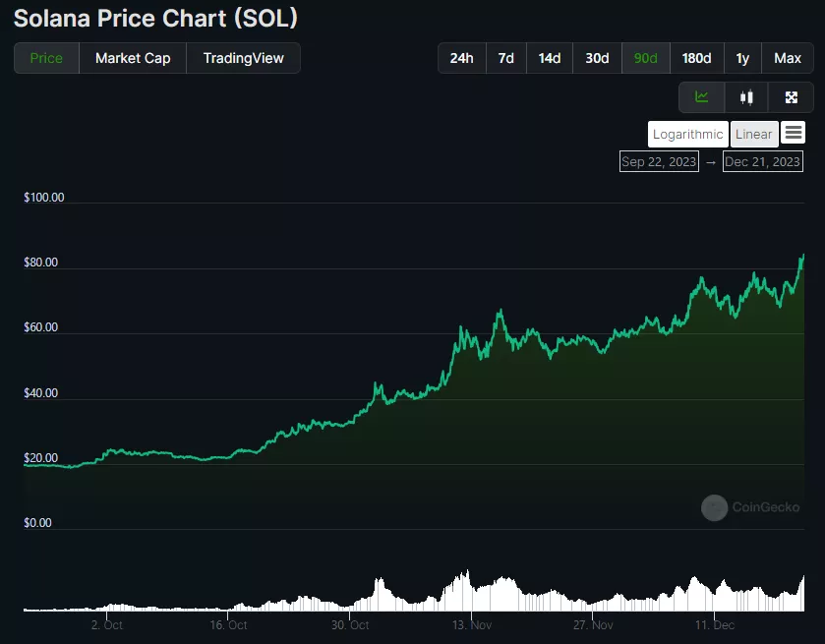Viewport: 825px width, 644px height.
Task: Choose the 180d time range
Action: (x=696, y=58)
